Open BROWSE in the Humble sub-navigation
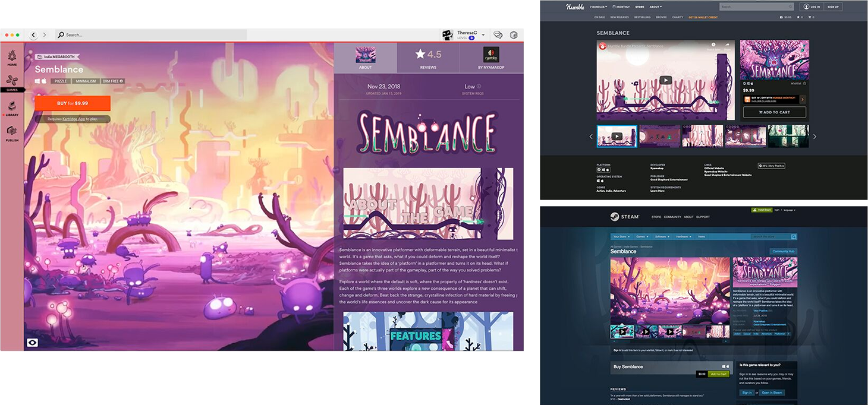The image size is (868, 405). [x=661, y=17]
